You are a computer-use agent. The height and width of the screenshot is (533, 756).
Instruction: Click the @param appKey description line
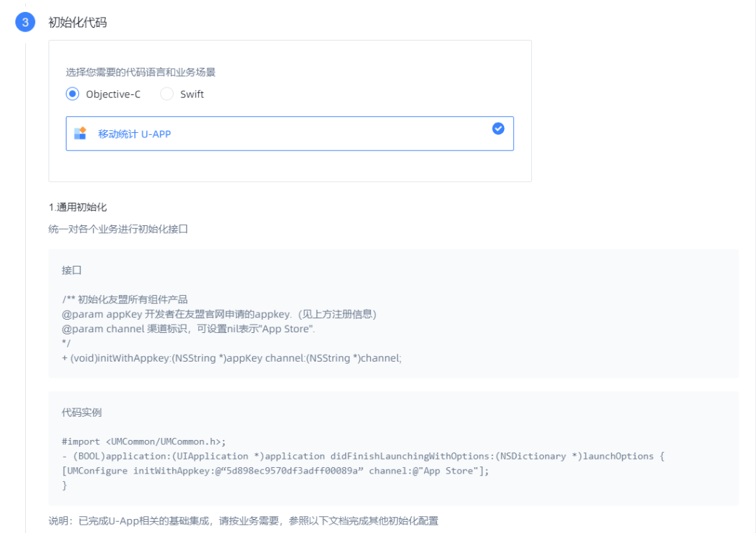[x=219, y=314]
